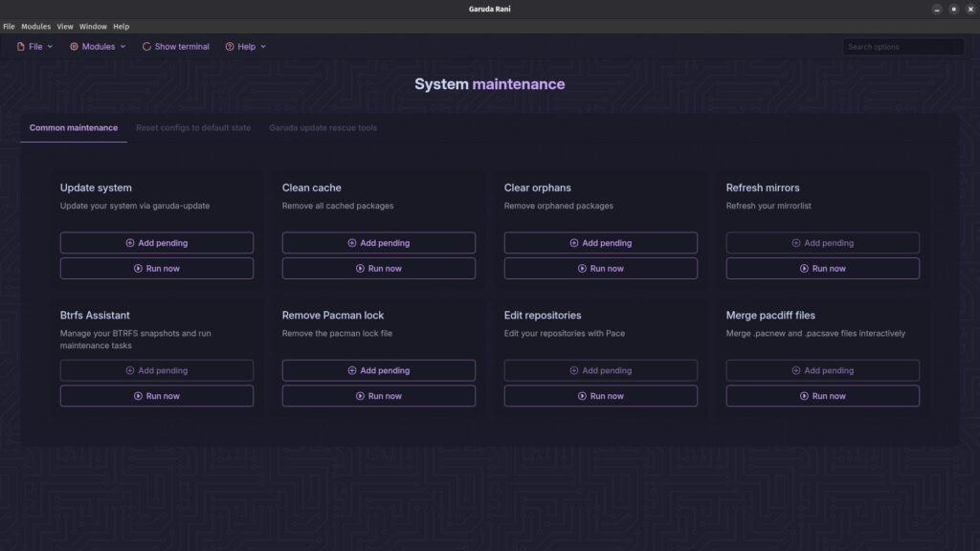Click the Clean cache card title
980x551 pixels.
(x=311, y=188)
